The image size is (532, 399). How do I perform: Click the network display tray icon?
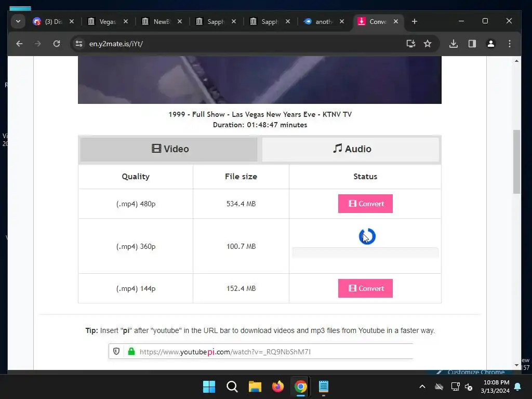tap(455, 387)
